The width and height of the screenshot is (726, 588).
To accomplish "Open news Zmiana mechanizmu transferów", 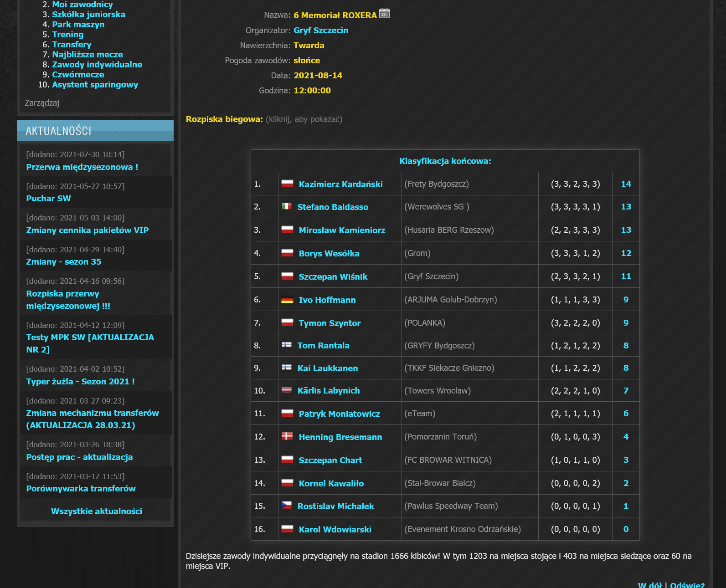I will (93, 419).
